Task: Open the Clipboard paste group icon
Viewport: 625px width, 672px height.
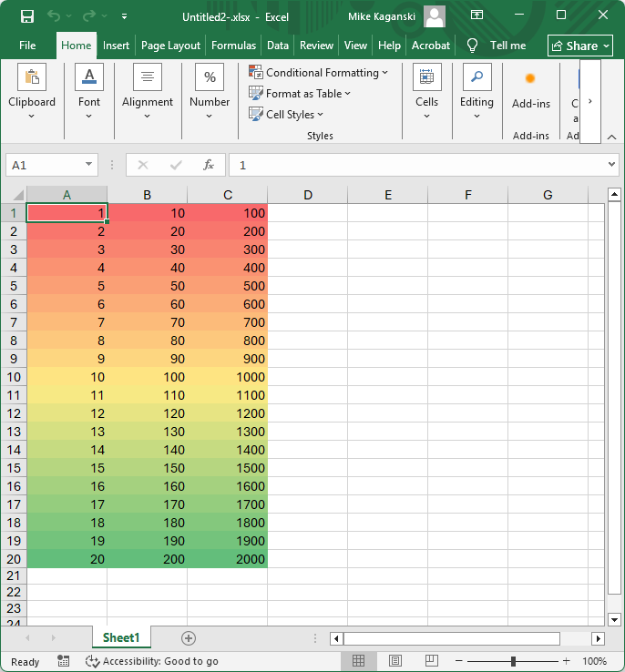Action: [x=32, y=77]
